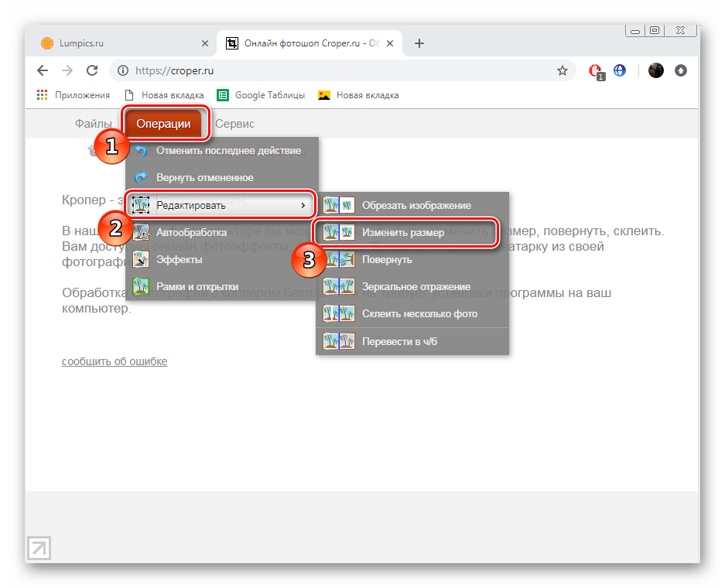Open the user profile avatar
This screenshot has width=725, height=588.
[x=655, y=70]
